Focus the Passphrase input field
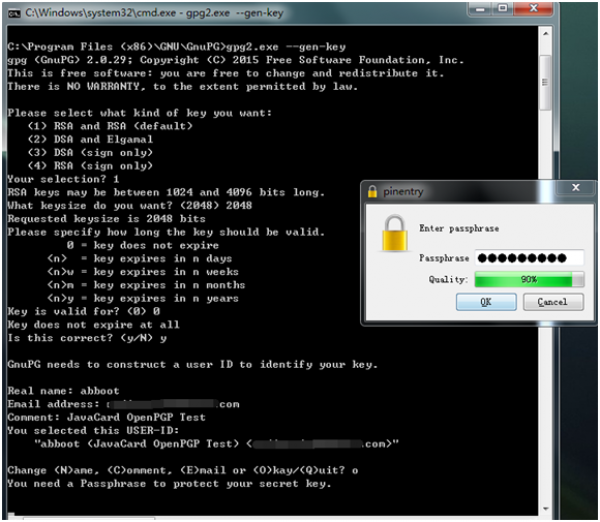This screenshot has width=600, height=522. click(x=529, y=258)
